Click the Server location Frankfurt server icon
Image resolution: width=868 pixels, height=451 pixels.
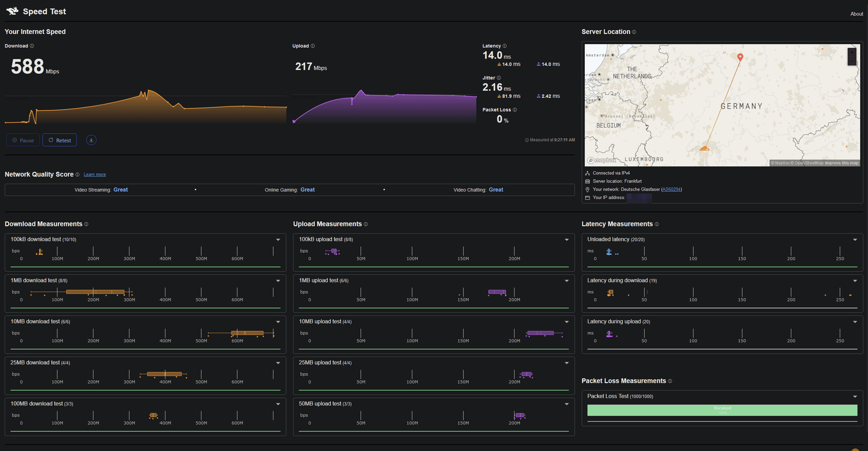587,181
